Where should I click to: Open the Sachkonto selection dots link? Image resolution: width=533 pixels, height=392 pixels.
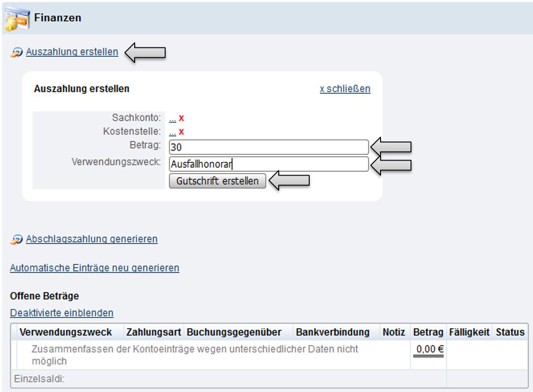[x=172, y=118]
